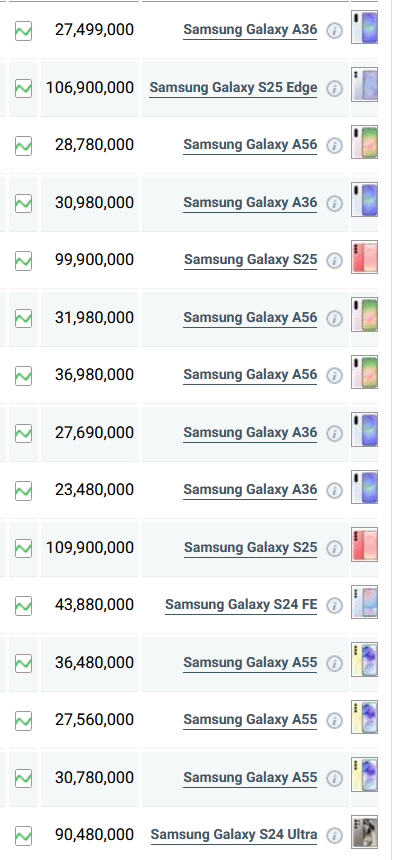The height and width of the screenshot is (860, 393).
Task: Open price chart icon beside 106,900,000
Action: pos(23,88)
